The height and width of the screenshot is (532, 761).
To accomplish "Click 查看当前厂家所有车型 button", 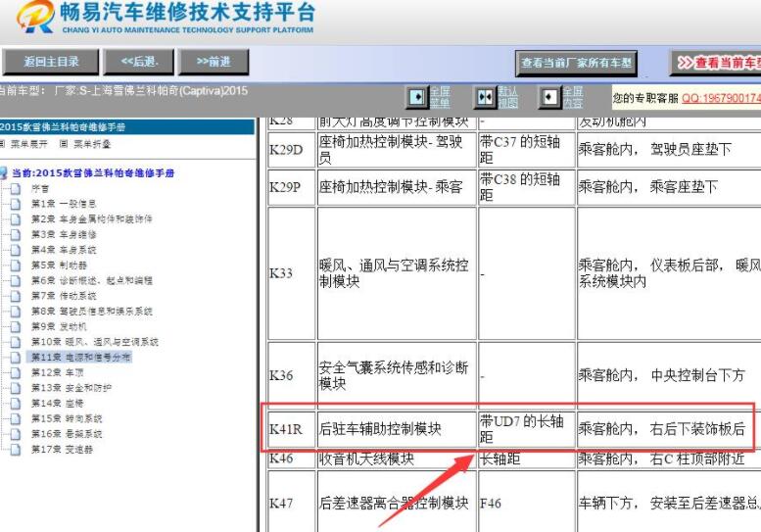I will pyautogui.click(x=576, y=63).
